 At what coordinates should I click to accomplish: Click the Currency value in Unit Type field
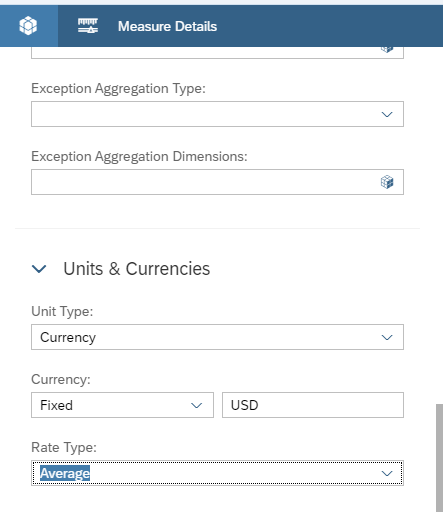(x=68, y=337)
